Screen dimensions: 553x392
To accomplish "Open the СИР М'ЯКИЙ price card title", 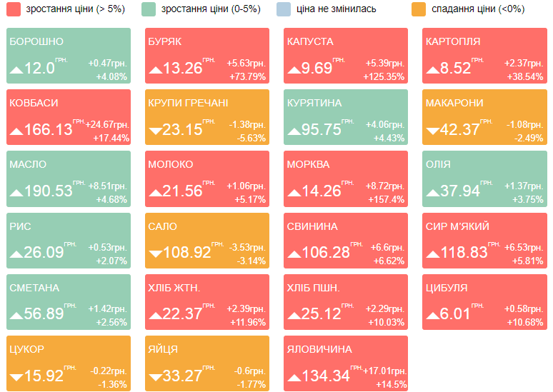I will click(457, 226).
